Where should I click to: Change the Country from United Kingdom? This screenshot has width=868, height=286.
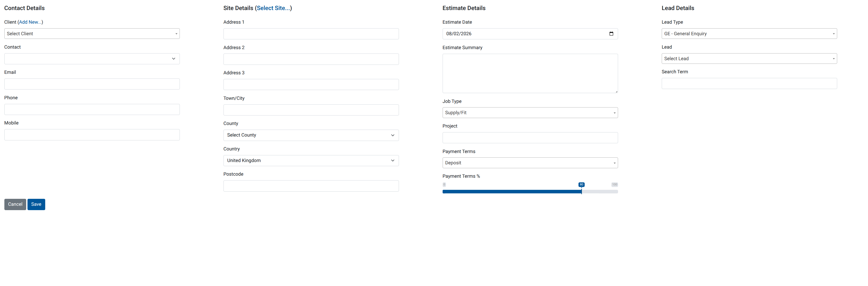311,160
